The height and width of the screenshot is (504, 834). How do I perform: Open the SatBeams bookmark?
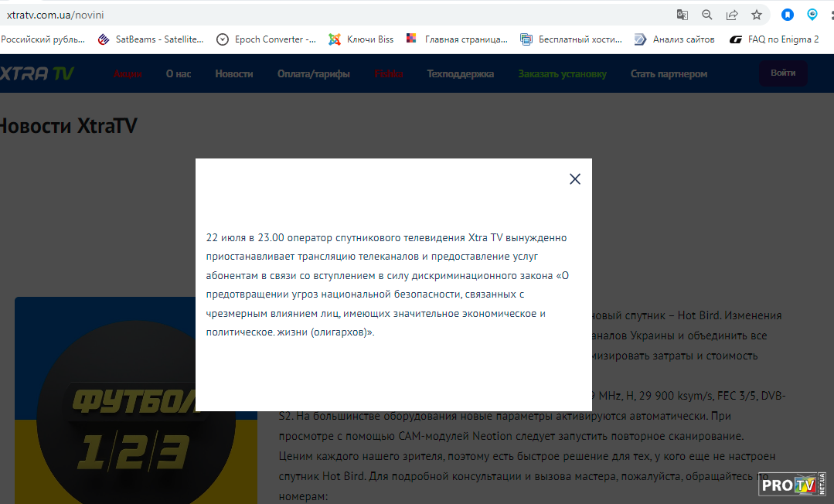coord(151,39)
